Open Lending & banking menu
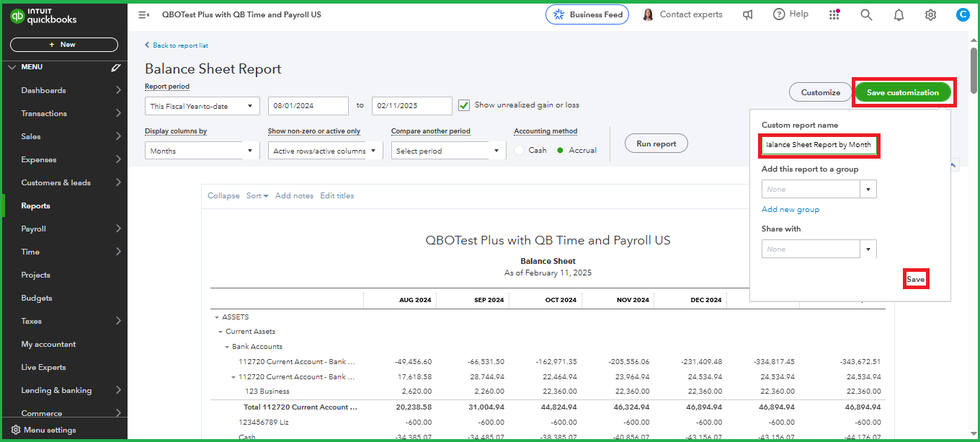980x442 pixels. point(64,390)
